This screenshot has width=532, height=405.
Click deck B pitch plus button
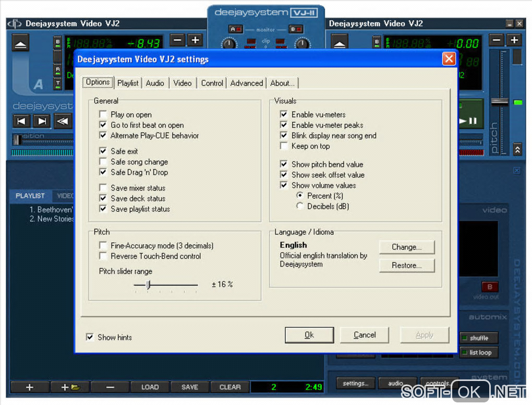514,40
